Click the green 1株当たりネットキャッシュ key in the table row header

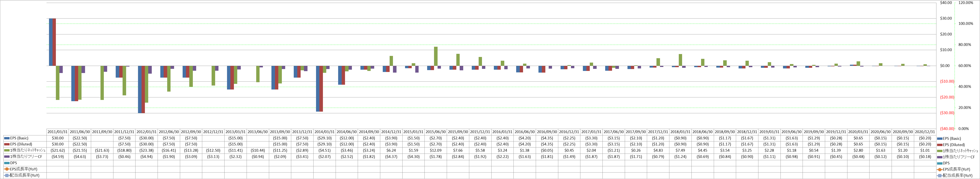pyautogui.click(x=7, y=150)
